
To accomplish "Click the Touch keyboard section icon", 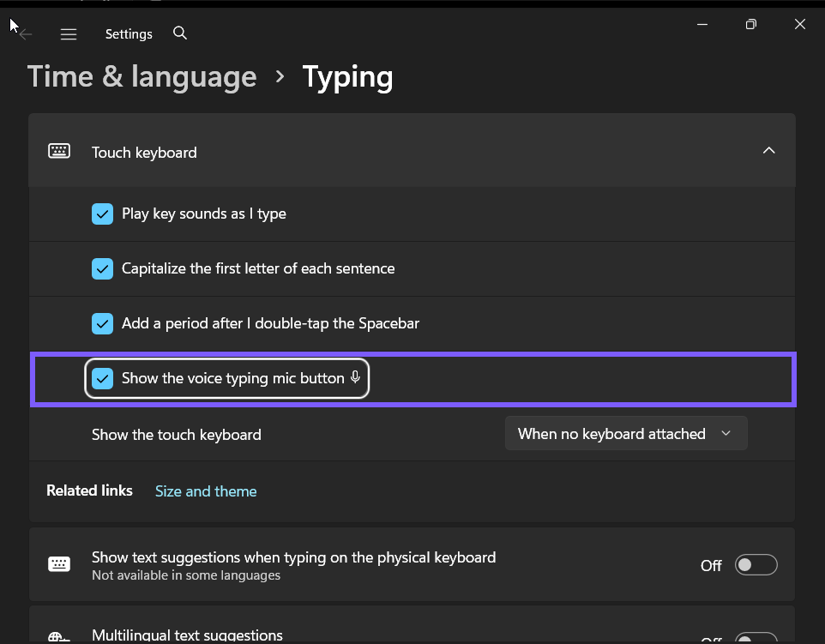I will (x=59, y=151).
